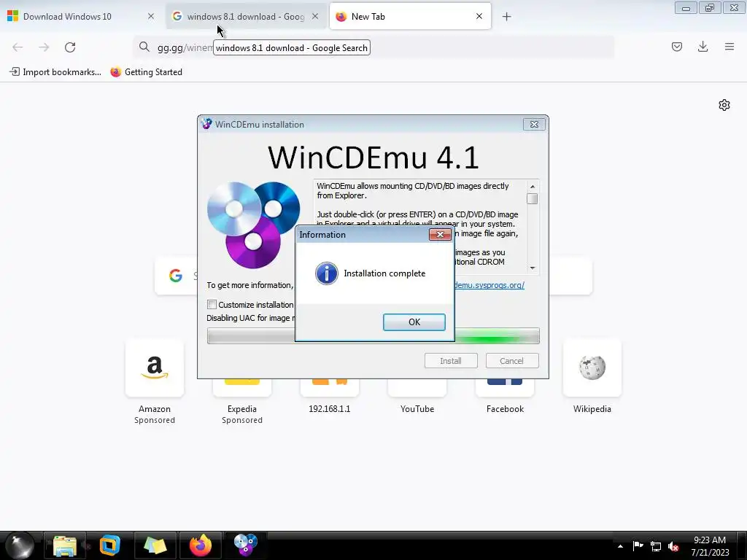The width and height of the screenshot is (747, 560).
Task: Click the YouTube shortcut label
Action: click(417, 409)
